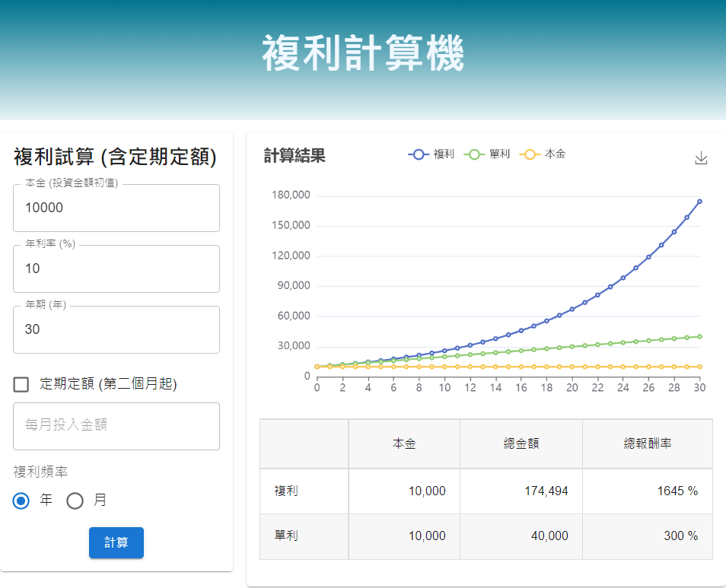Click the 計算結果 heading
Image resolution: width=726 pixels, height=588 pixels.
295,155
